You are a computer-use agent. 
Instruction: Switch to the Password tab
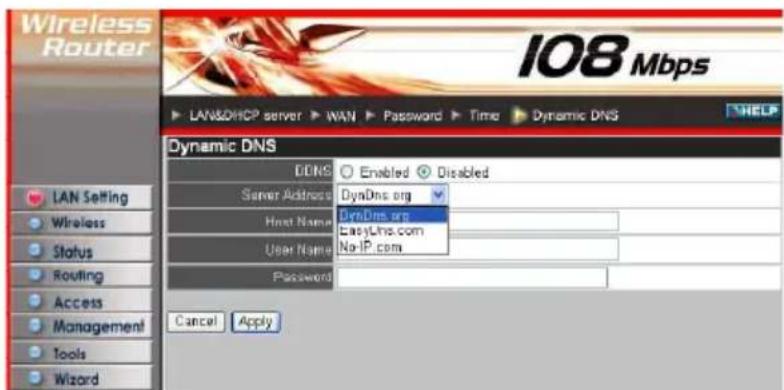(x=412, y=116)
